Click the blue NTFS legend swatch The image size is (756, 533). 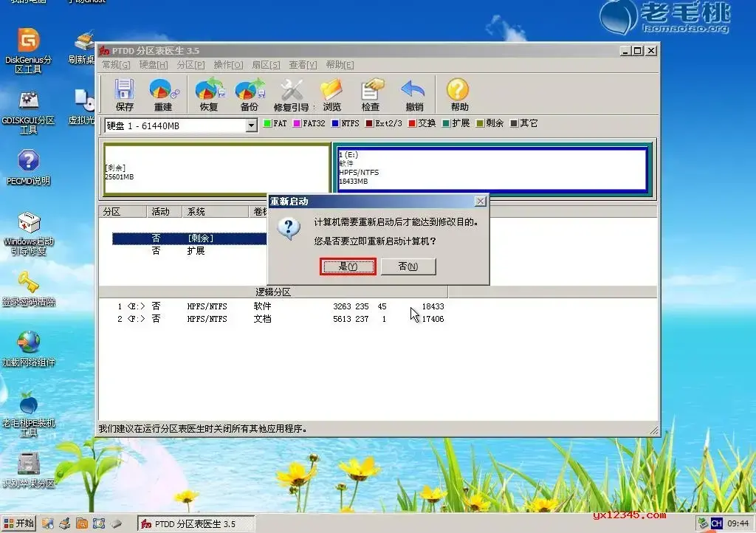(x=336, y=123)
